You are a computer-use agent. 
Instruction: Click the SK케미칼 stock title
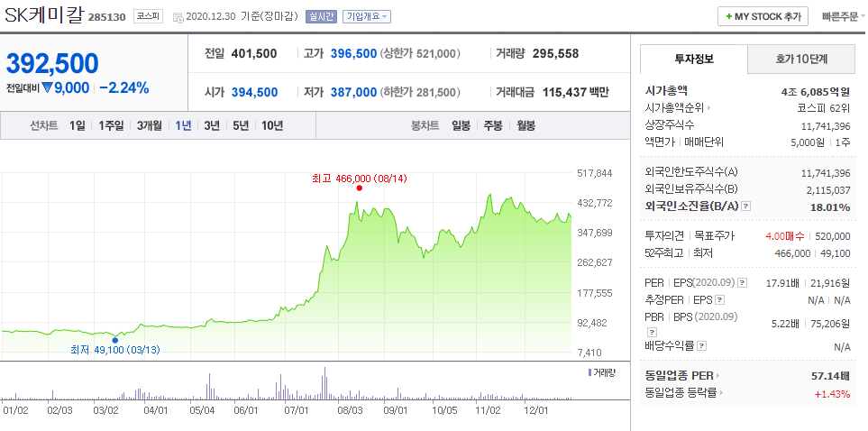43,15
